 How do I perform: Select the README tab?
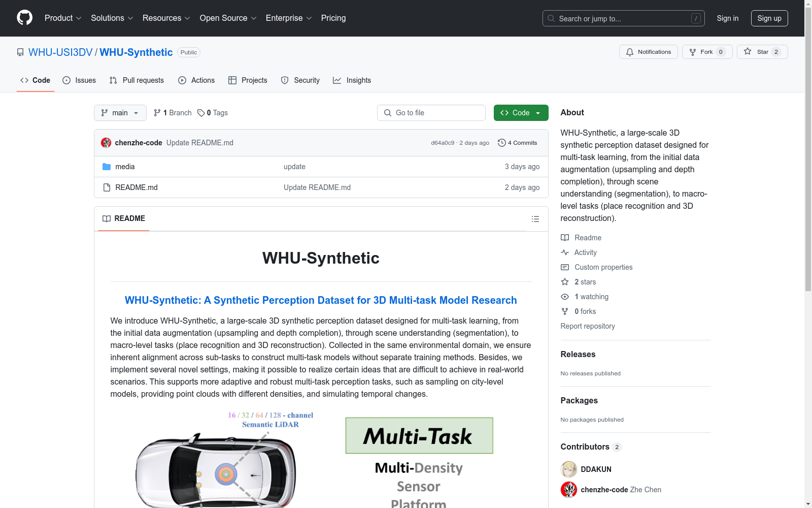point(124,218)
